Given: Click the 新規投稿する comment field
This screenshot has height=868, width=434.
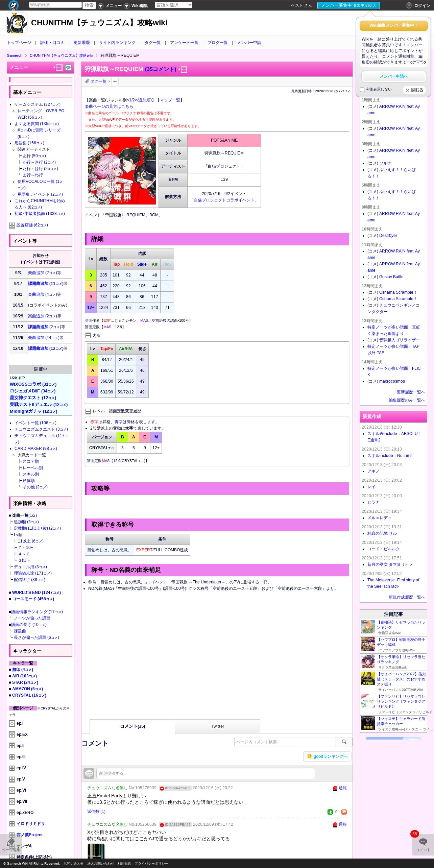Looking at the screenshot, I should pos(206,773).
